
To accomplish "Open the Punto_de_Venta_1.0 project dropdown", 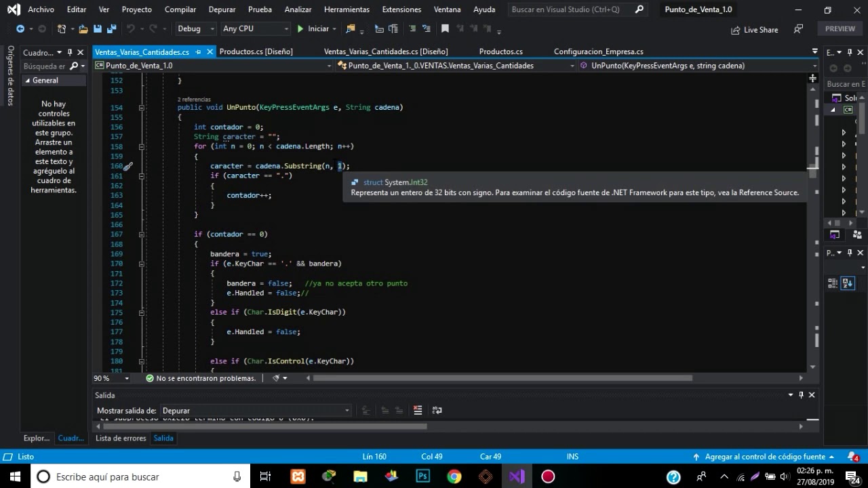I will click(x=213, y=66).
